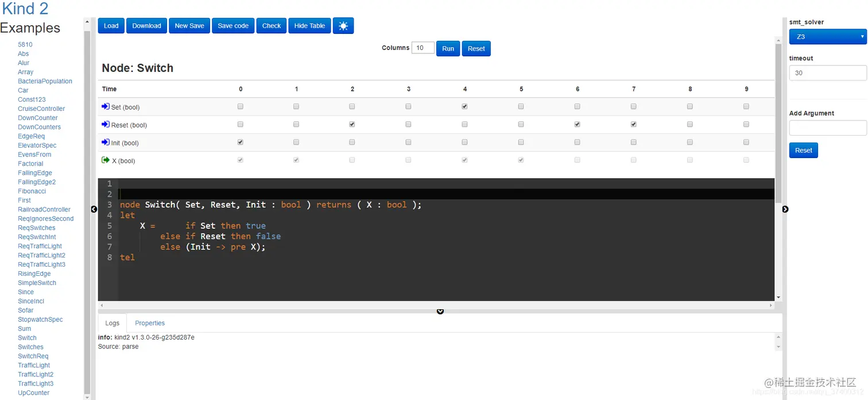Open the Abs example
Viewport: 868px width, 400px height.
tap(24, 53)
